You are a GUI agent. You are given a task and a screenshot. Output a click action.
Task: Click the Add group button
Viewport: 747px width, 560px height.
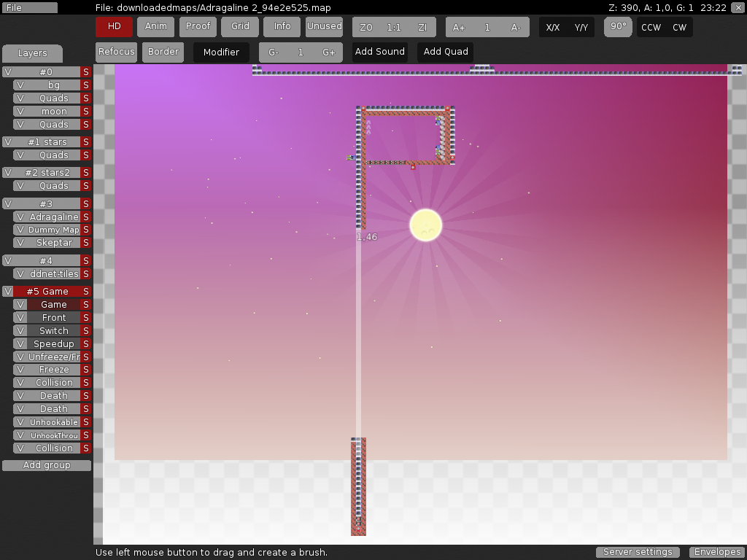(47, 465)
